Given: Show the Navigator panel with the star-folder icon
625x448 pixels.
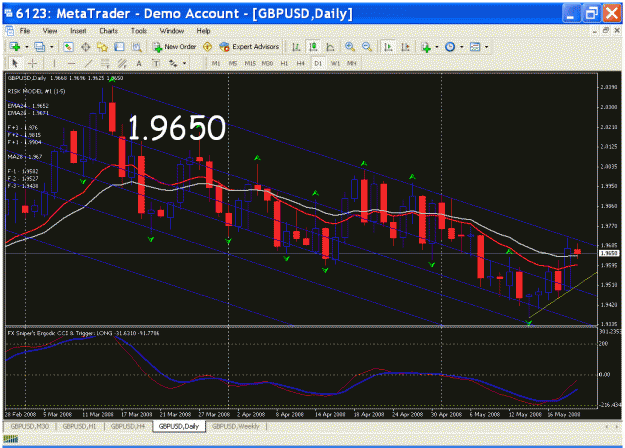Looking at the screenshot, I should coord(102,47).
